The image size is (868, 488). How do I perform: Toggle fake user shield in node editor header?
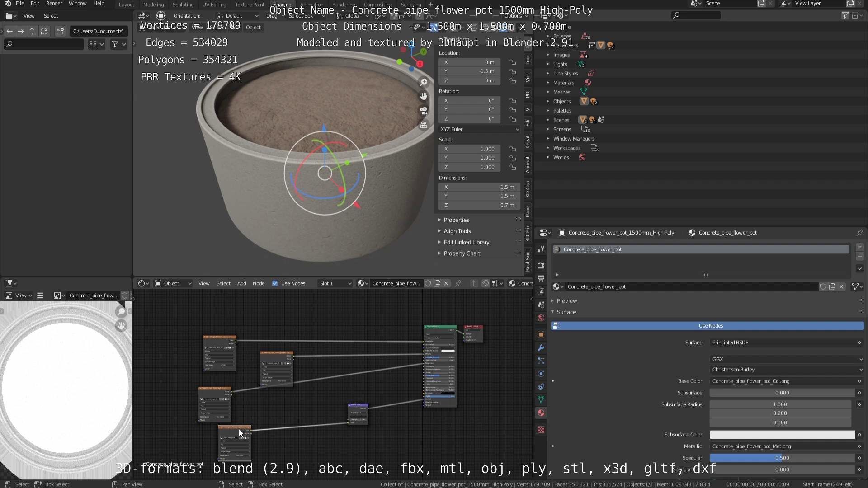[x=428, y=283]
